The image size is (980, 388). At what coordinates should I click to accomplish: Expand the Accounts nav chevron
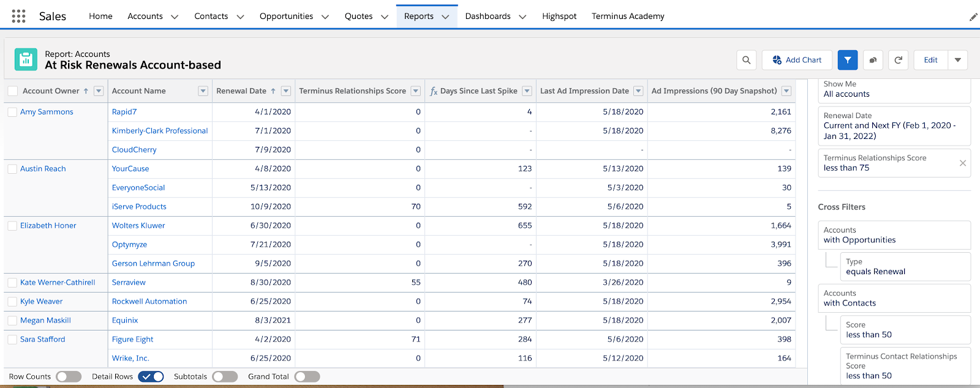[175, 17]
